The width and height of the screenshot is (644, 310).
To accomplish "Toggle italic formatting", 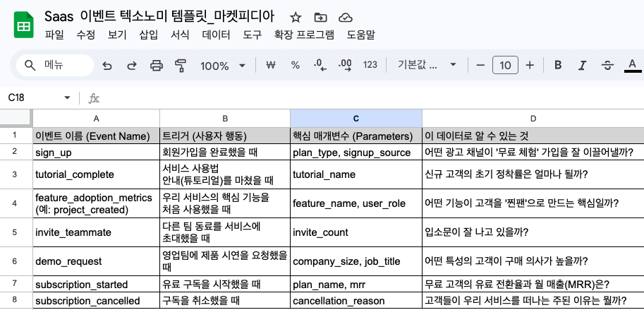I will (x=582, y=65).
